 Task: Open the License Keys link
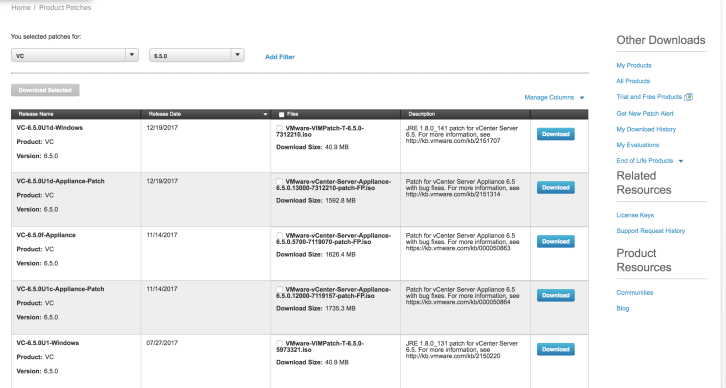[x=635, y=215]
